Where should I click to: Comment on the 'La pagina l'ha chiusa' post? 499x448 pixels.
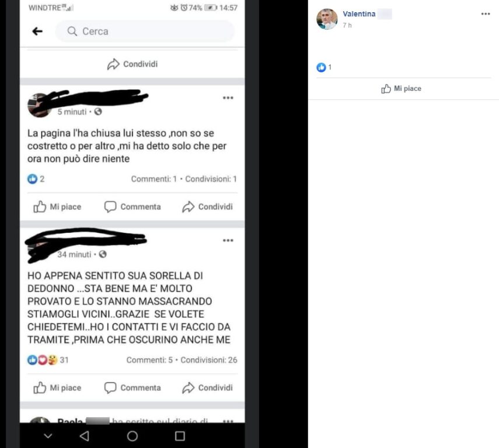(132, 206)
